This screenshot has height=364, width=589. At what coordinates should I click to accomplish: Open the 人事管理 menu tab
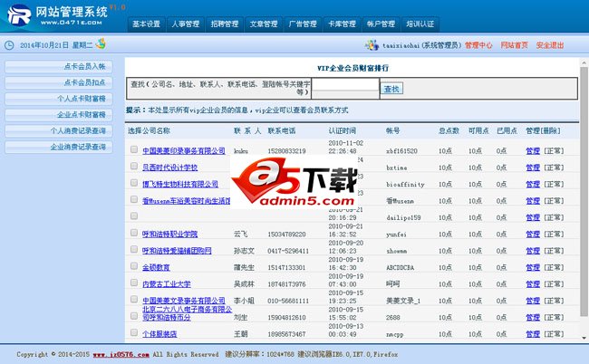186,24
